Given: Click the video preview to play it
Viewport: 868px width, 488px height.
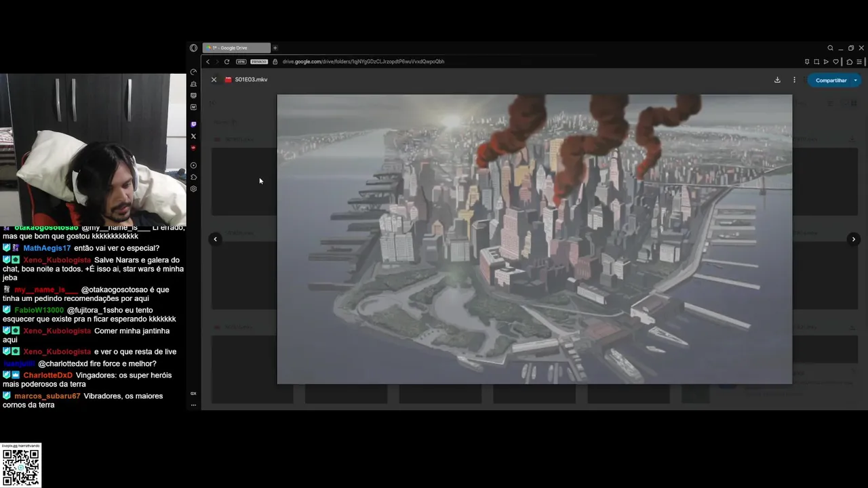Looking at the screenshot, I should [534, 239].
